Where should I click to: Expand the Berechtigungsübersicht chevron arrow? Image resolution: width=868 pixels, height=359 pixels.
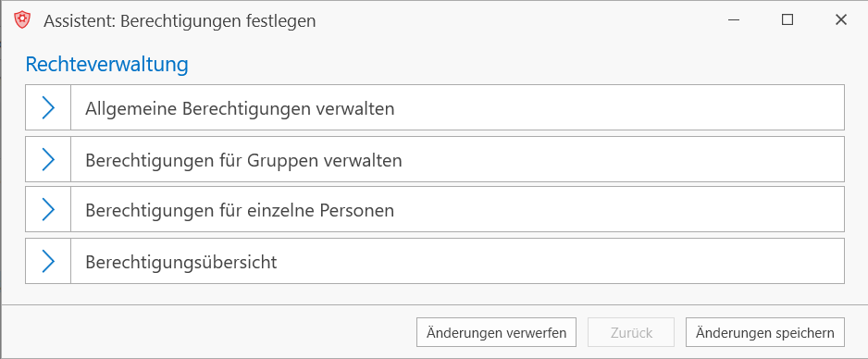point(48,261)
